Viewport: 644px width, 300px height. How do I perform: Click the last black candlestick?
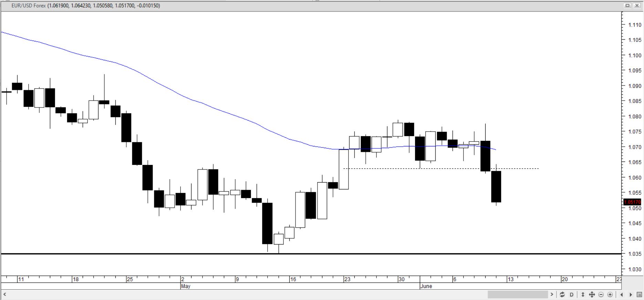click(496, 186)
